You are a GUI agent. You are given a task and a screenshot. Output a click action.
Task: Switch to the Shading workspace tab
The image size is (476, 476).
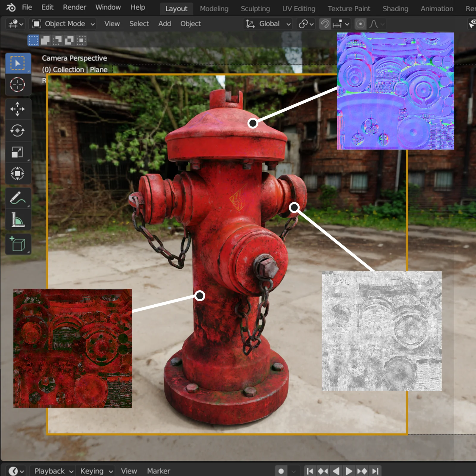395,9
